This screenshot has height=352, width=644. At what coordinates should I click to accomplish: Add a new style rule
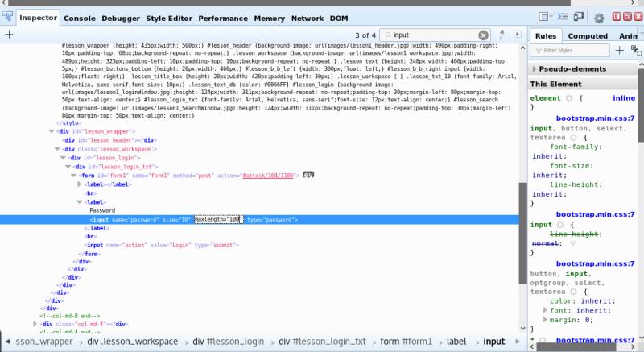pos(619,51)
